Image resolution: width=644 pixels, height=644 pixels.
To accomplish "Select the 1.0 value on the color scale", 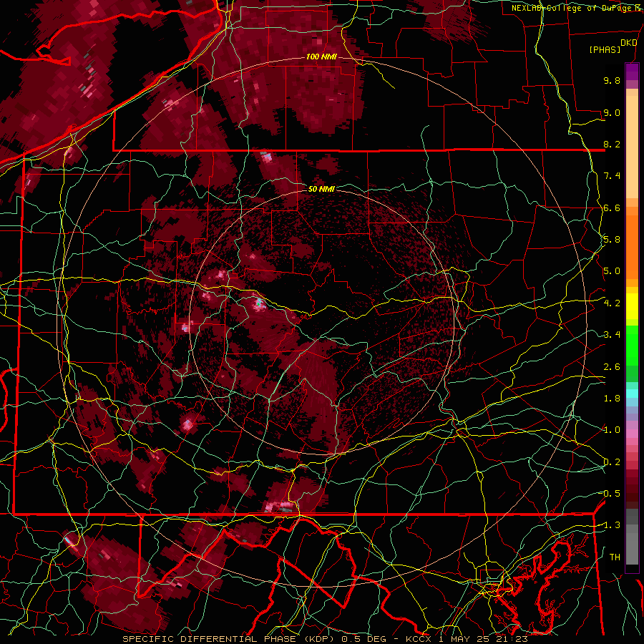I will [612, 430].
